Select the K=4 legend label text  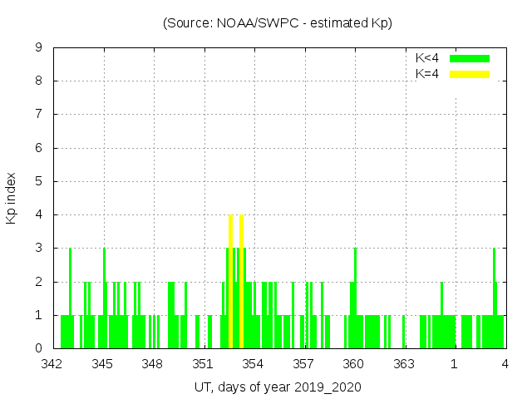[x=426, y=74]
